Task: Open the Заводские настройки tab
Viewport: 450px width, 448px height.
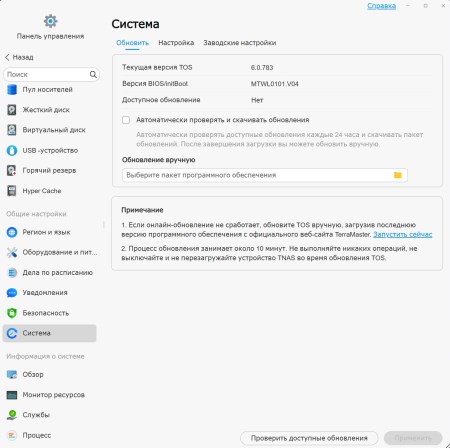Action: (x=240, y=43)
